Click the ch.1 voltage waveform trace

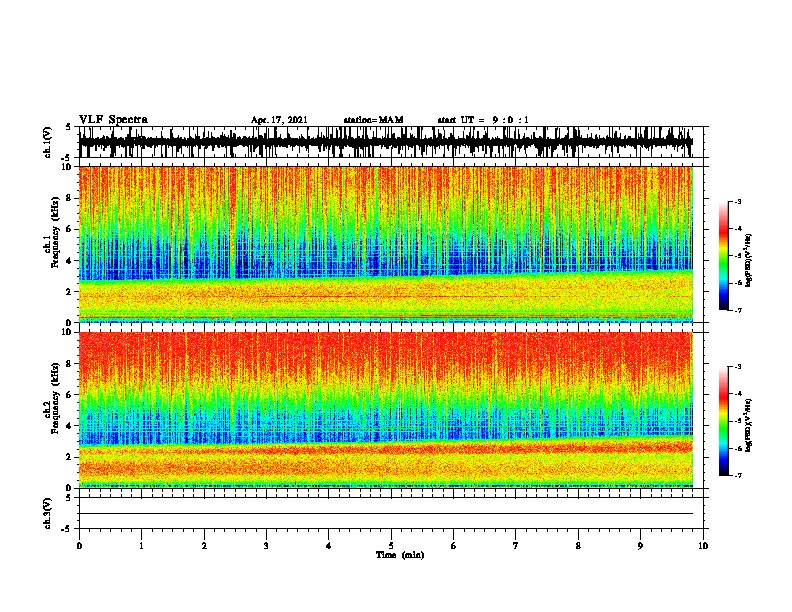click(x=385, y=142)
